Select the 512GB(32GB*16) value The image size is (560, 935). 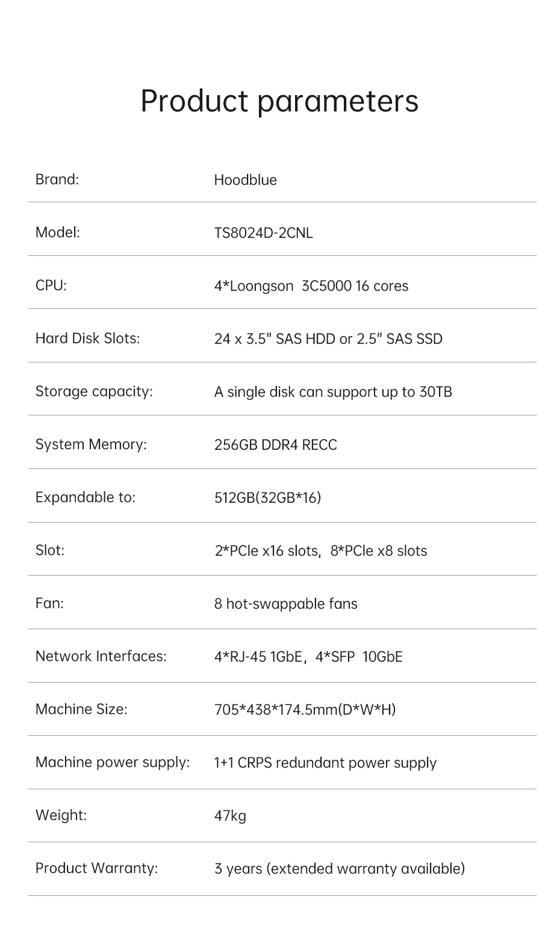point(267,498)
